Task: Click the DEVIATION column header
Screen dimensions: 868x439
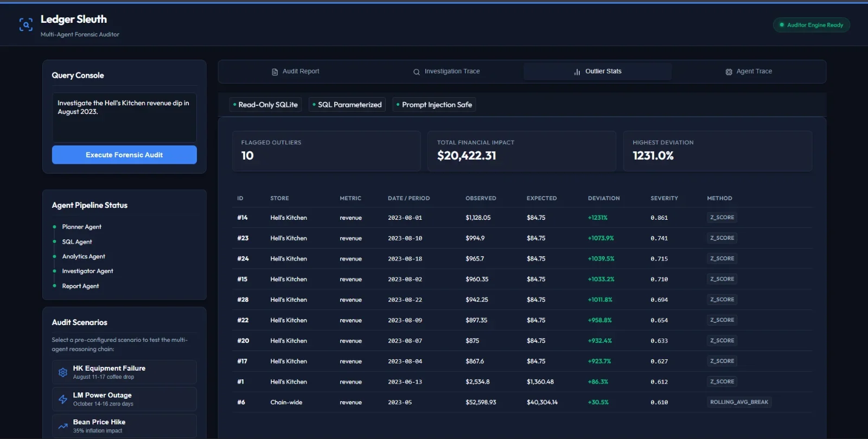Action: (x=604, y=199)
